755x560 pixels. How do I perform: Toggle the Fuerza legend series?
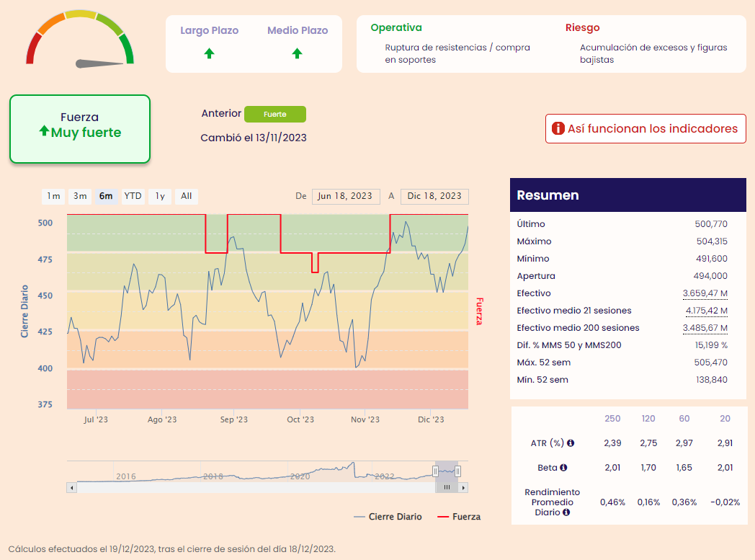click(457, 517)
